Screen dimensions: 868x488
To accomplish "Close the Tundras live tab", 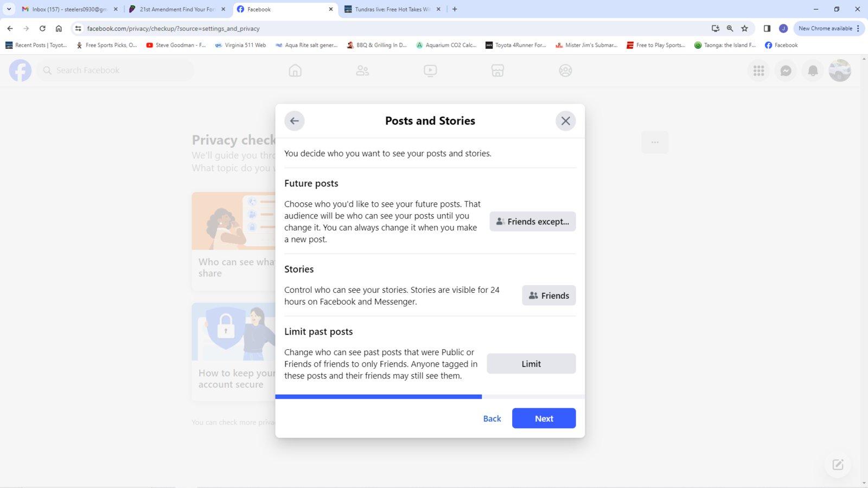I will click(438, 9).
